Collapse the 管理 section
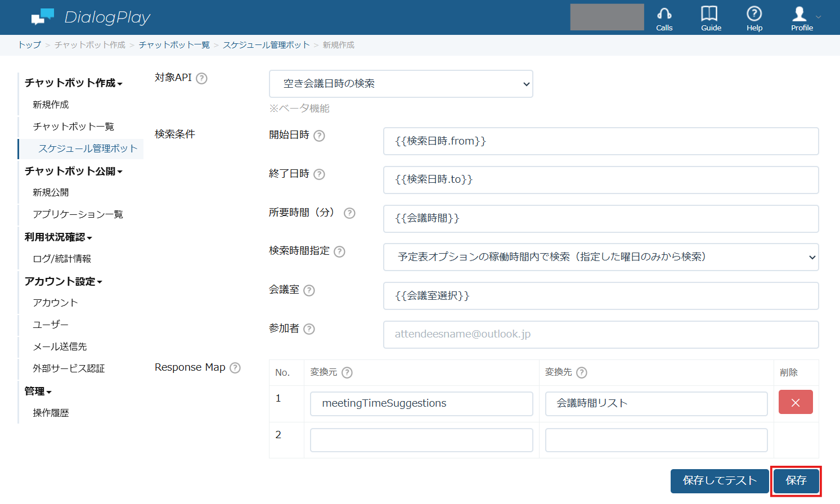Screen dimensions: 840x504 [x=38, y=391]
